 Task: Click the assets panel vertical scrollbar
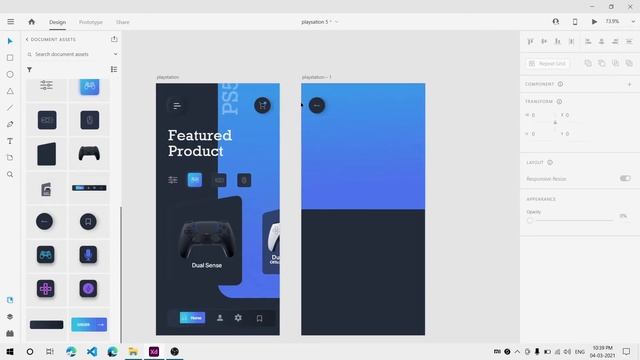click(121, 274)
